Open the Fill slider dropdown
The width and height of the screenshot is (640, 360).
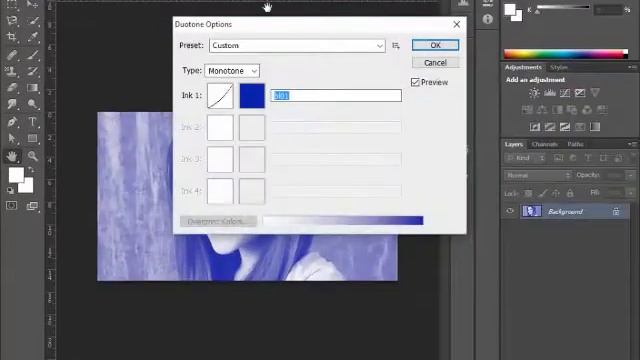(631, 193)
